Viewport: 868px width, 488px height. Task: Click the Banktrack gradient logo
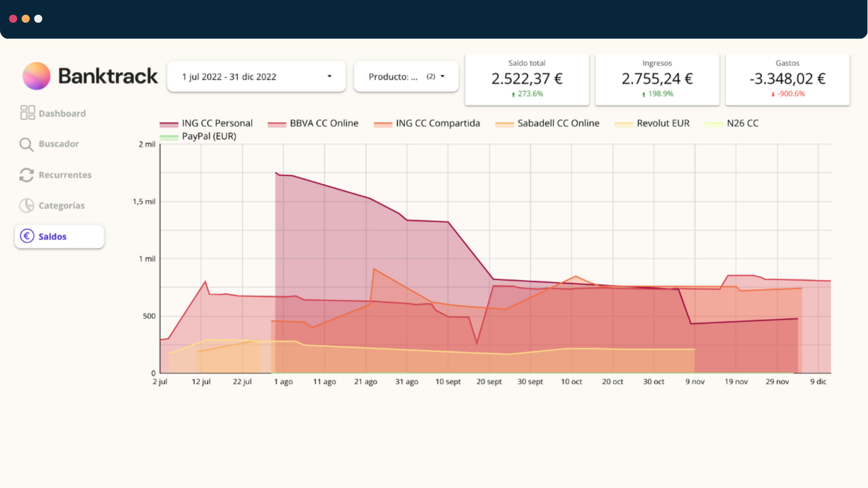tap(36, 76)
